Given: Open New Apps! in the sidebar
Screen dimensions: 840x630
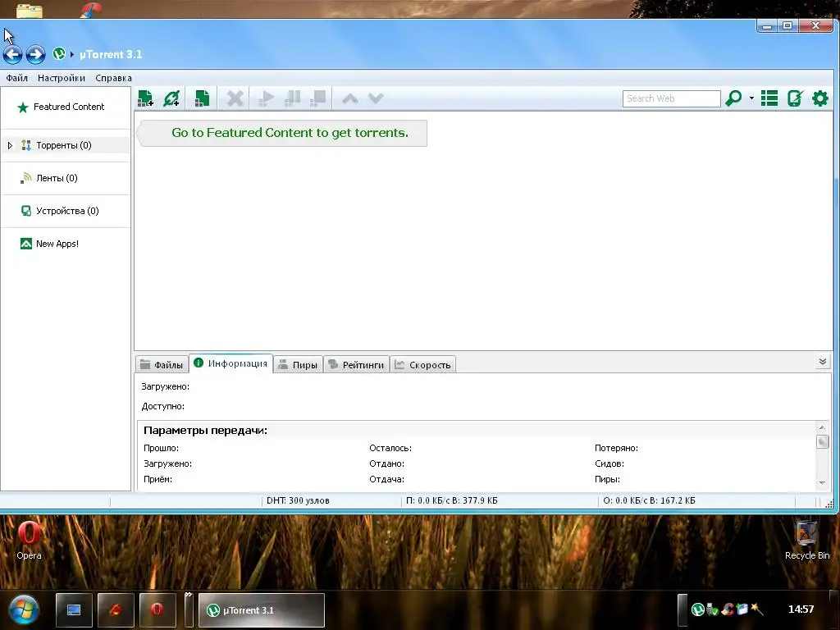Looking at the screenshot, I should pyautogui.click(x=66, y=244).
